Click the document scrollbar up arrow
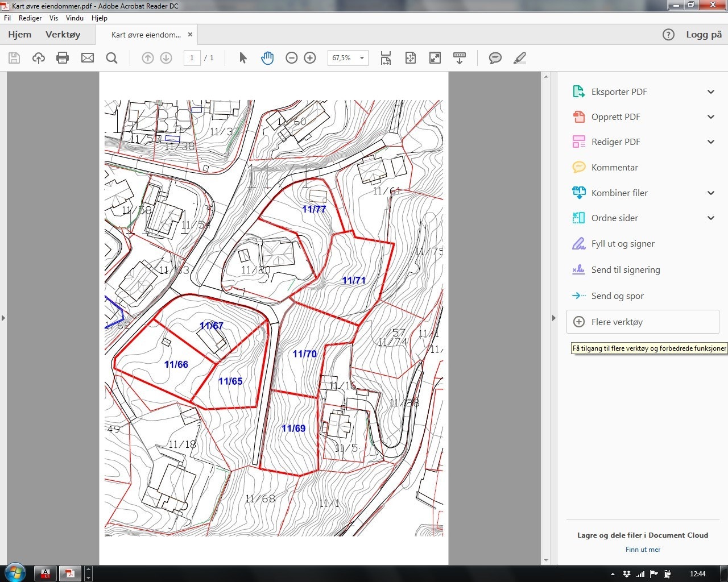 (x=546, y=77)
